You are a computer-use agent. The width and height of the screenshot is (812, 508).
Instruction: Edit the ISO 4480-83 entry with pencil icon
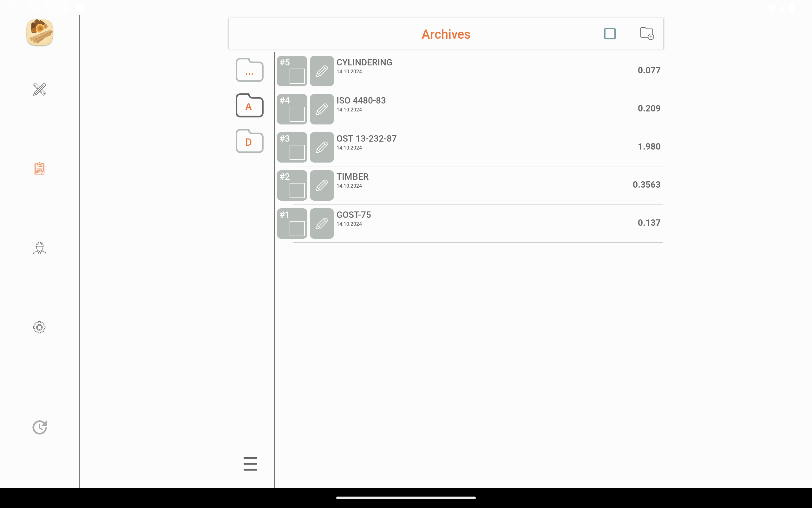click(x=322, y=109)
